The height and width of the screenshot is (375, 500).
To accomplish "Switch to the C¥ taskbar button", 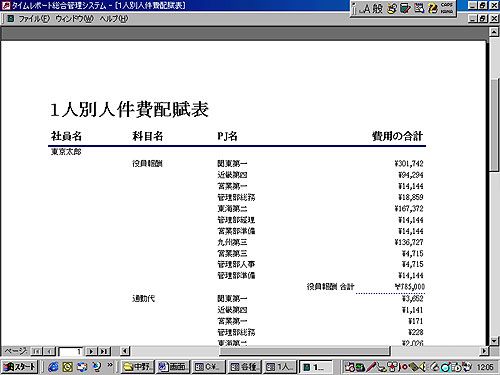I will click(x=209, y=367).
